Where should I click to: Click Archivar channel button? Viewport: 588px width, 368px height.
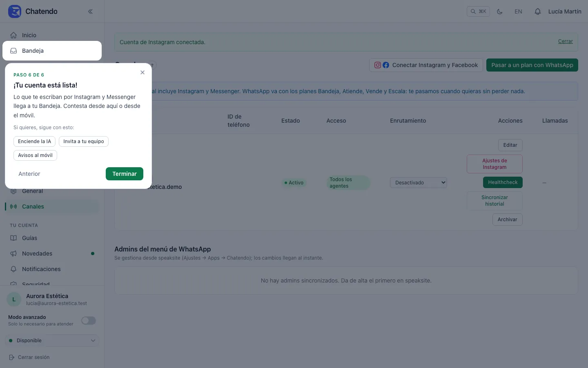point(508,220)
